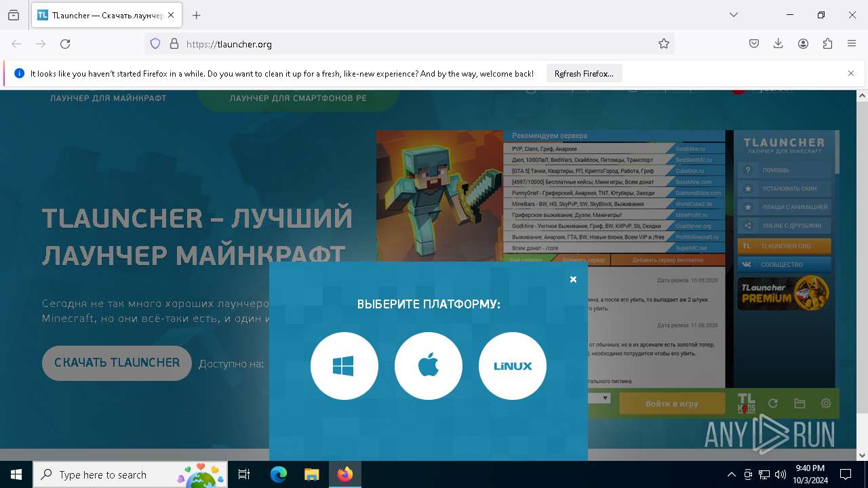Open network status tray icon

[x=764, y=474]
